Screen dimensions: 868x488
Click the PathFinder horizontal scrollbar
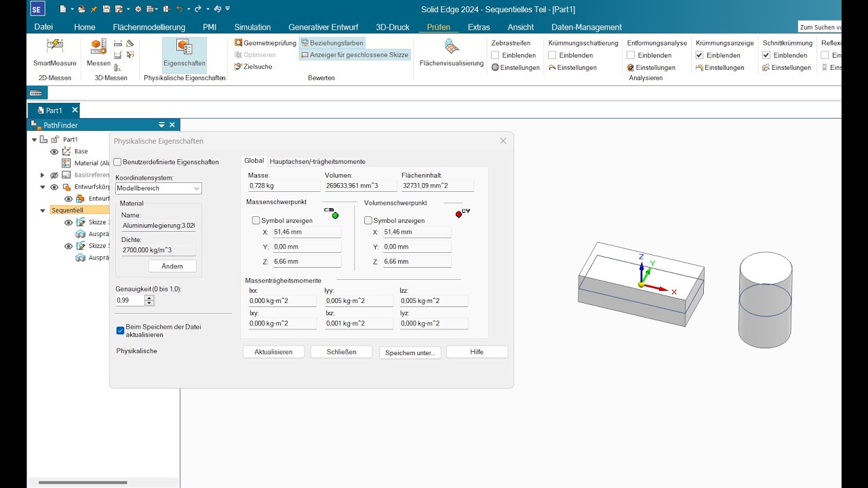coord(83,483)
